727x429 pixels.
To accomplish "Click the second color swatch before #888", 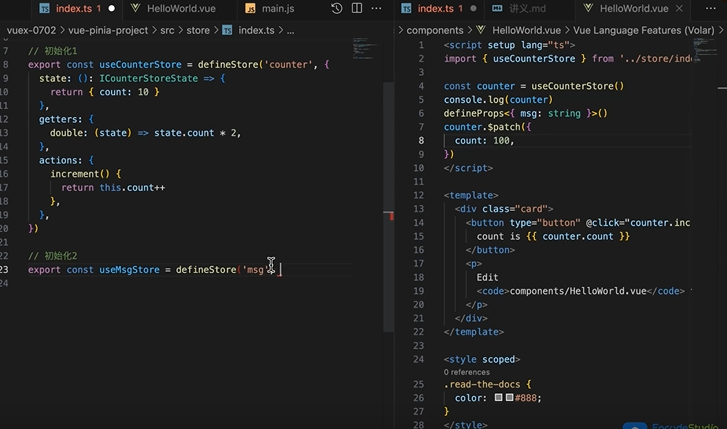I will (x=509, y=397).
